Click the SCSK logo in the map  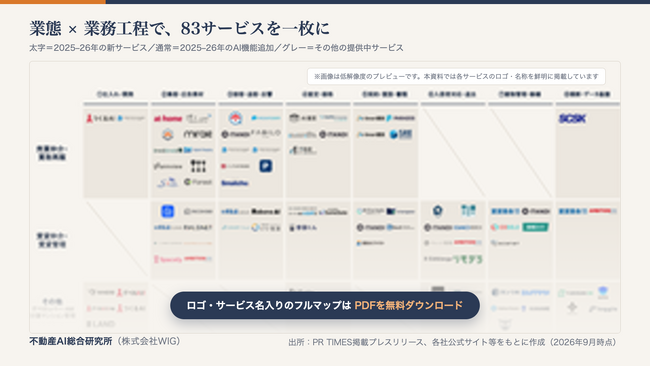[x=572, y=119]
